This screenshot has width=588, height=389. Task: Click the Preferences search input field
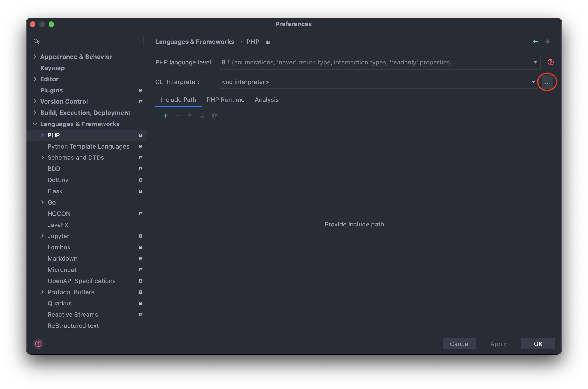point(87,41)
